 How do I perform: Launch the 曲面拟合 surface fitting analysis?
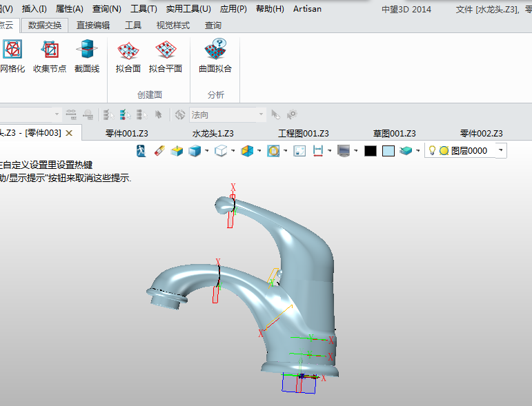tap(215, 57)
